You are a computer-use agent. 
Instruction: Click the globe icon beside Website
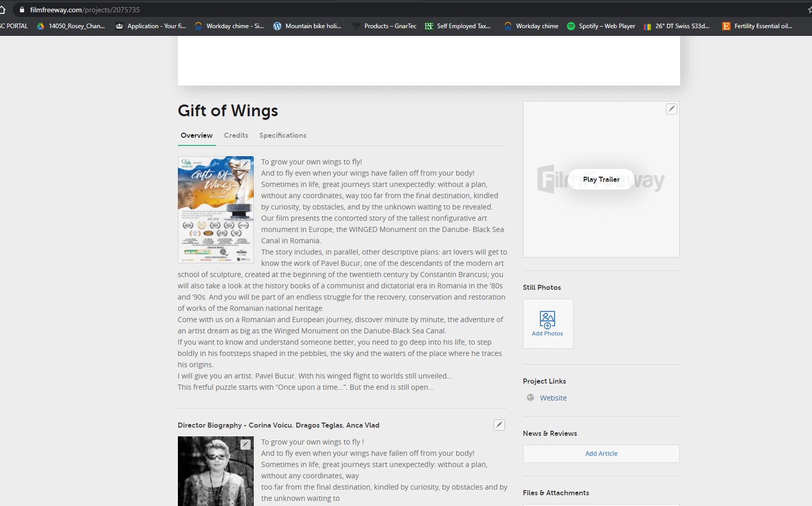click(x=531, y=398)
